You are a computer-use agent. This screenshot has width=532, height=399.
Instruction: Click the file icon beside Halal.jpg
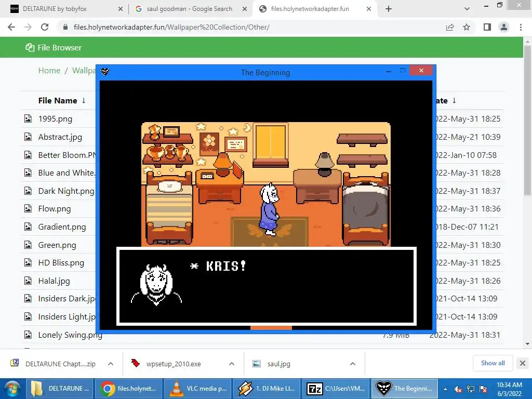(x=28, y=281)
